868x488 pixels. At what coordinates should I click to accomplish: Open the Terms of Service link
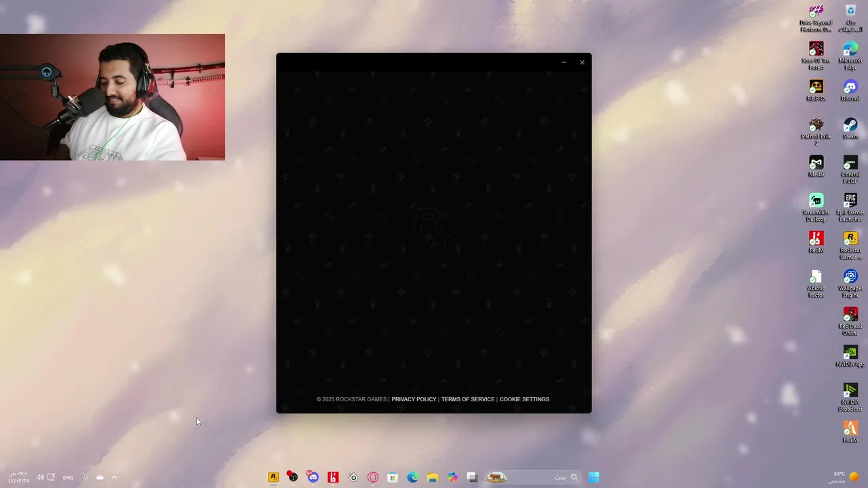click(468, 399)
